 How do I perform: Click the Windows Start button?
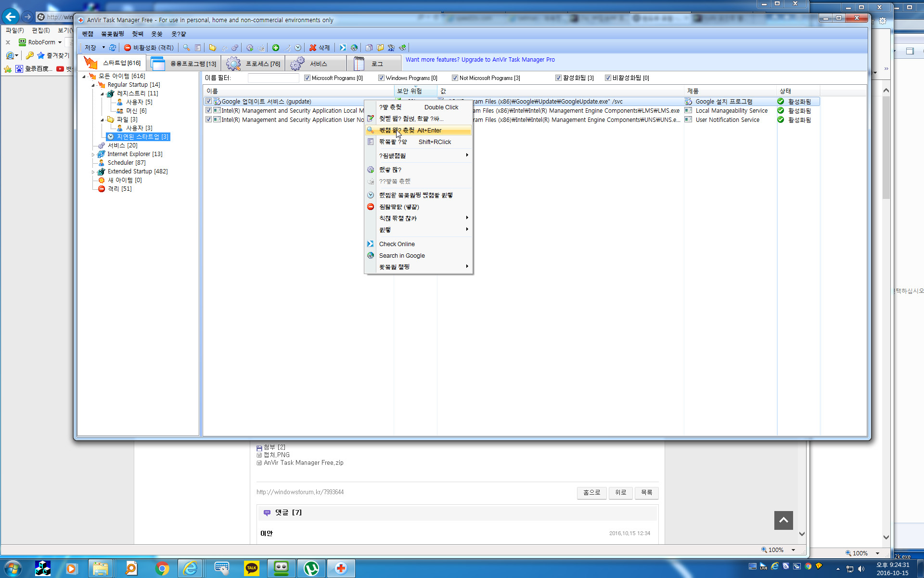coord(13,569)
